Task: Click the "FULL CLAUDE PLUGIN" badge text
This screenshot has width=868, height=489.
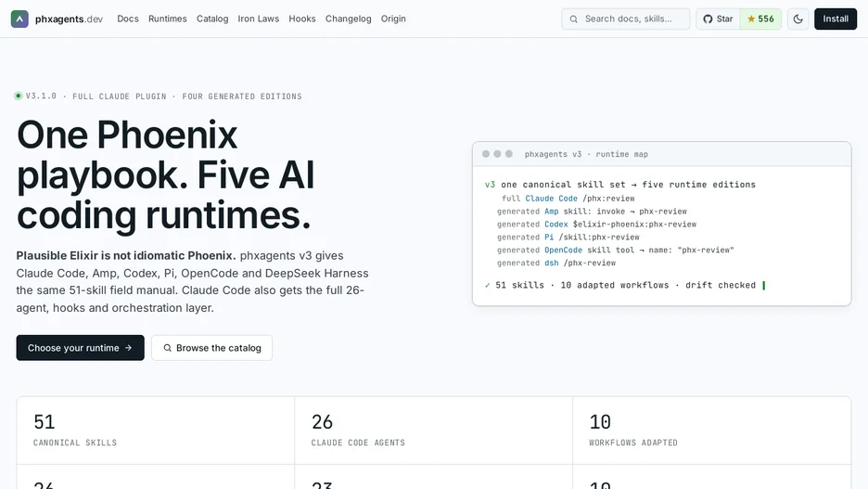Action: pos(119,97)
